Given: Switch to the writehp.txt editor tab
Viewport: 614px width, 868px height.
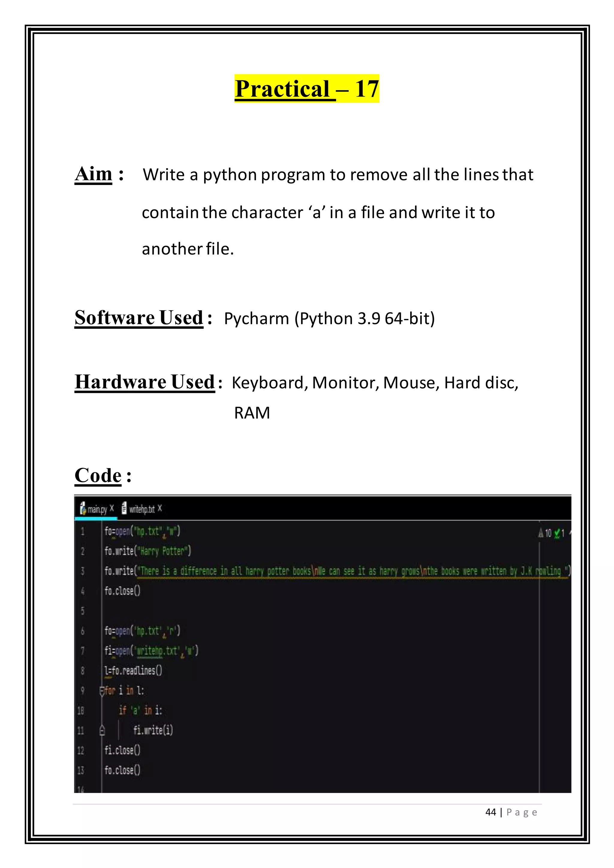Looking at the screenshot, I should (x=142, y=509).
